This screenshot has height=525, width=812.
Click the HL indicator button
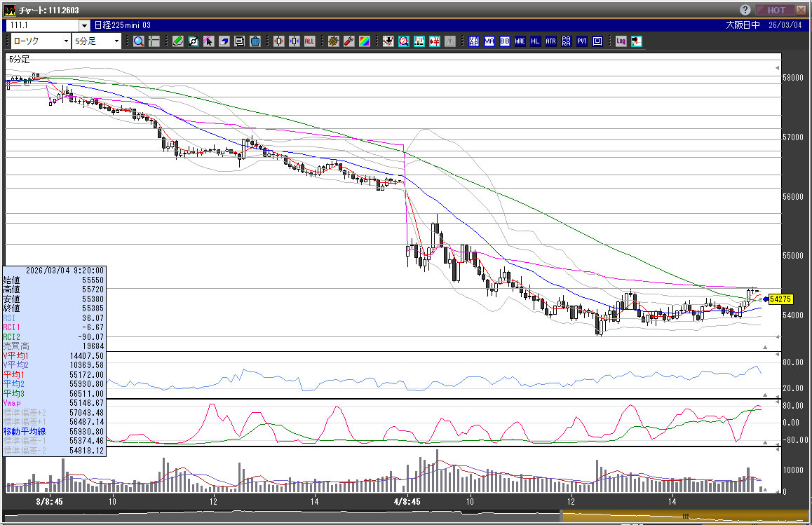pos(535,41)
